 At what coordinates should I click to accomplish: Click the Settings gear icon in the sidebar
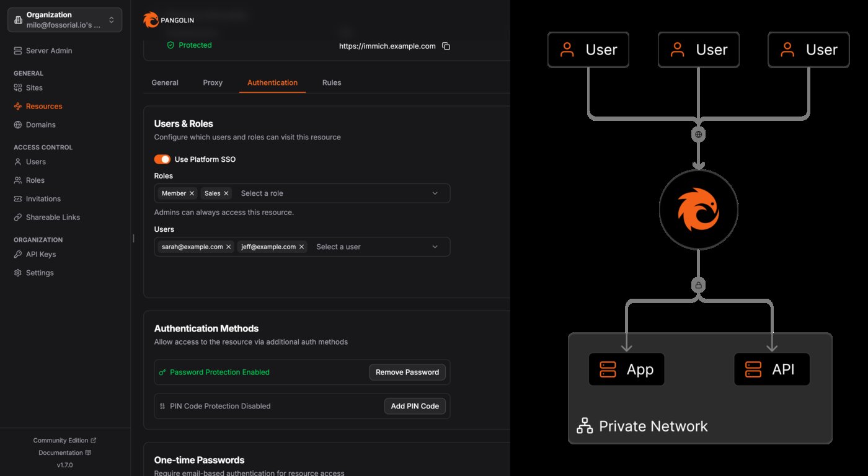pos(18,273)
